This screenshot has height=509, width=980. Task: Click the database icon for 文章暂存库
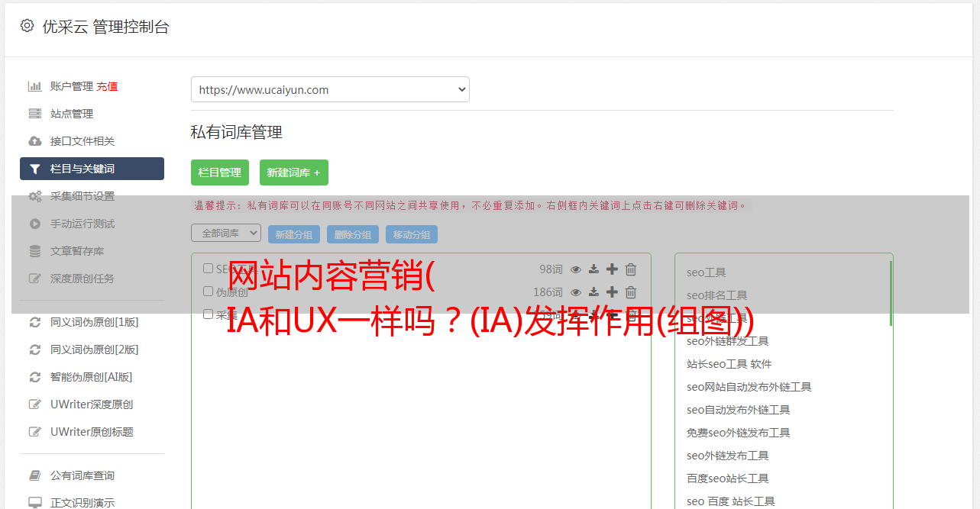35,251
